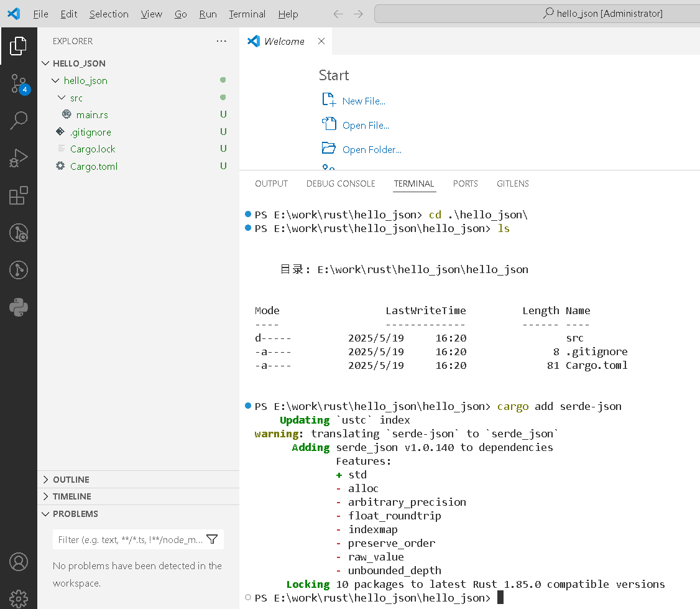The width and height of the screenshot is (700, 609).
Task: Open the Python sidebar icon
Action: [19, 307]
